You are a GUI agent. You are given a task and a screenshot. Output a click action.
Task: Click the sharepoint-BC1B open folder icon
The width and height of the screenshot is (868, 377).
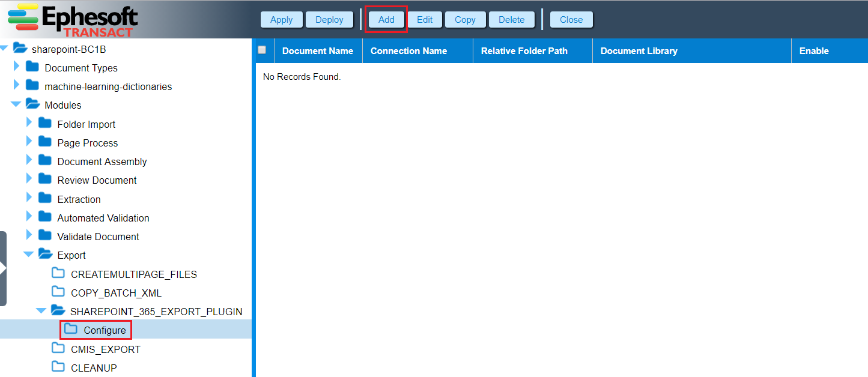[20, 48]
